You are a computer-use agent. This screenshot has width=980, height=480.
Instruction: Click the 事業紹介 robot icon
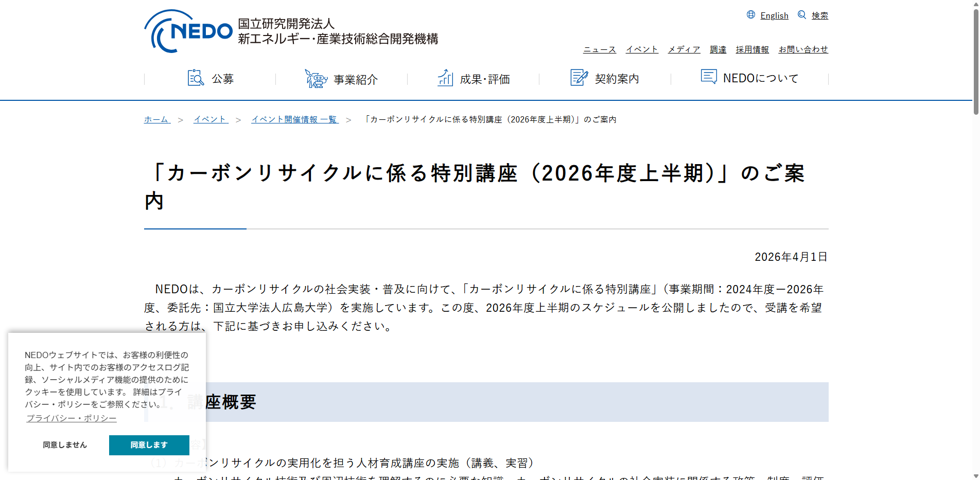pos(316,78)
